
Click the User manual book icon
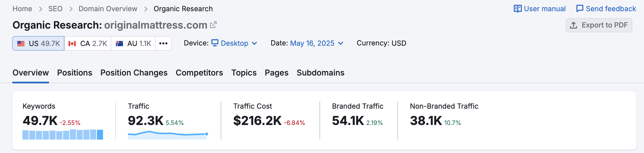click(518, 9)
